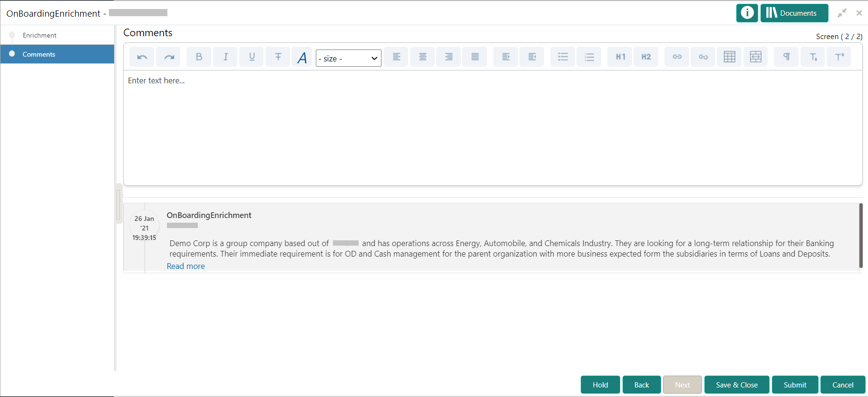This screenshot has height=397, width=868.
Task: Open the font color picker A icon
Action: coord(302,58)
